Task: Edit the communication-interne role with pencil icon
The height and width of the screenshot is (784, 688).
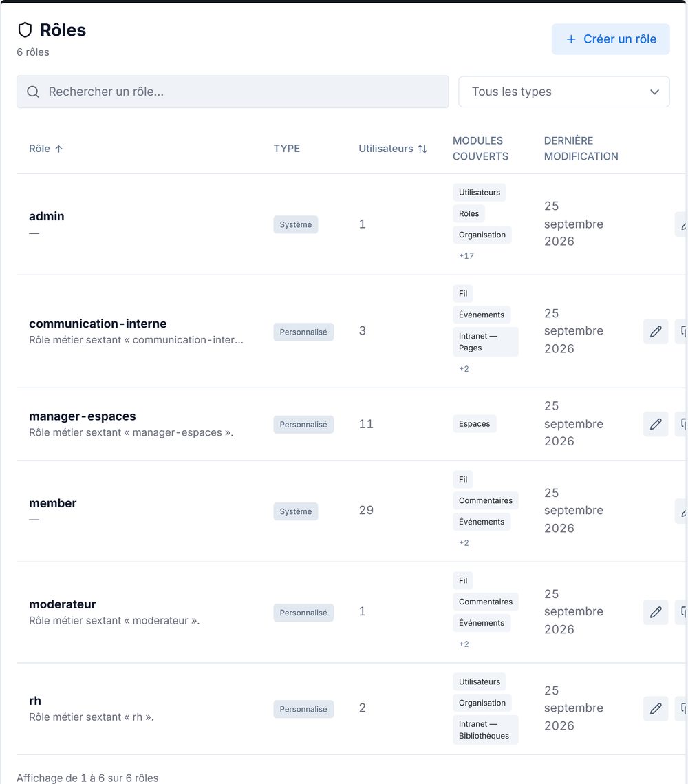Action: (x=656, y=332)
